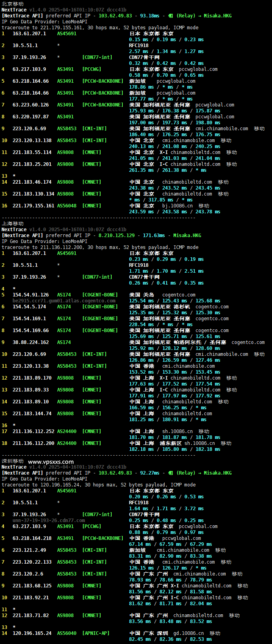Click the 帕洛阿尔托 location text
The width and height of the screenshot is (272, 644).
(x=187, y=342)
